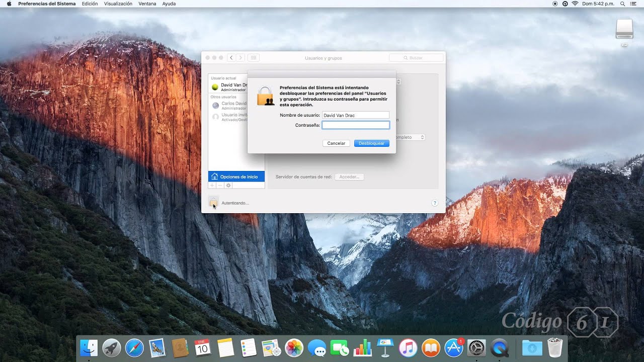
Task: Open Spotlight search in menu bar
Action: coord(622,4)
